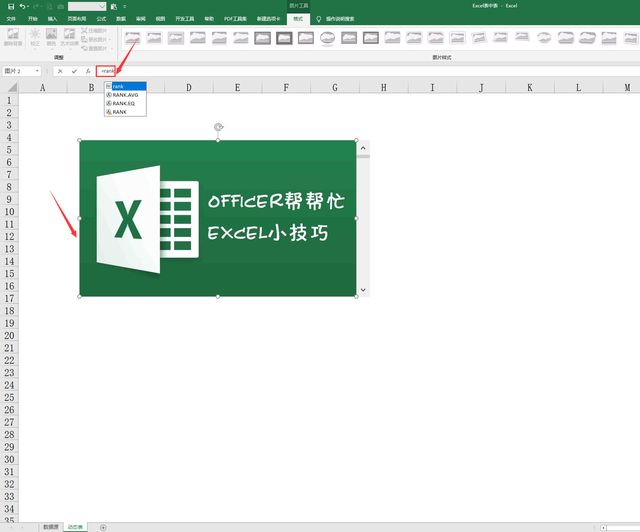Click the scroll bar up arrow beside the picture
640x532 pixels.
[x=363, y=148]
